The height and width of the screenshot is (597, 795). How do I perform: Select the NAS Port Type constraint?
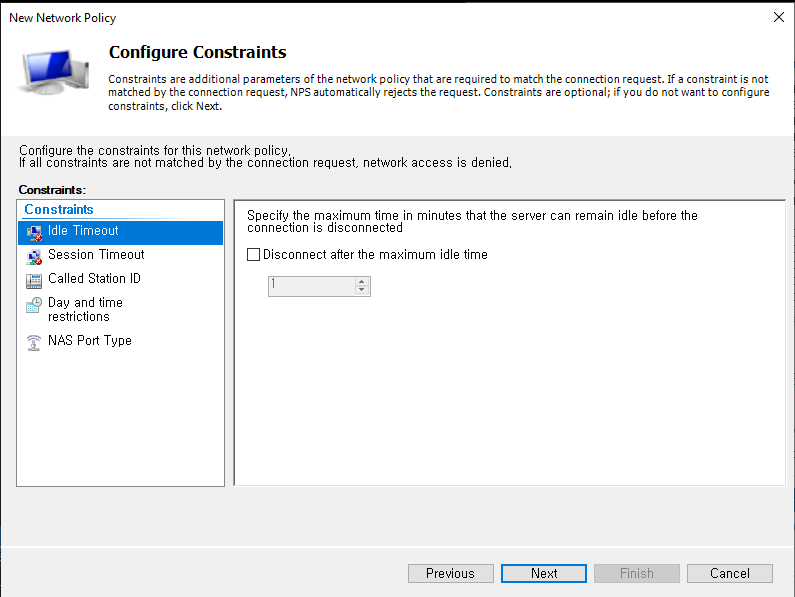coord(121,342)
